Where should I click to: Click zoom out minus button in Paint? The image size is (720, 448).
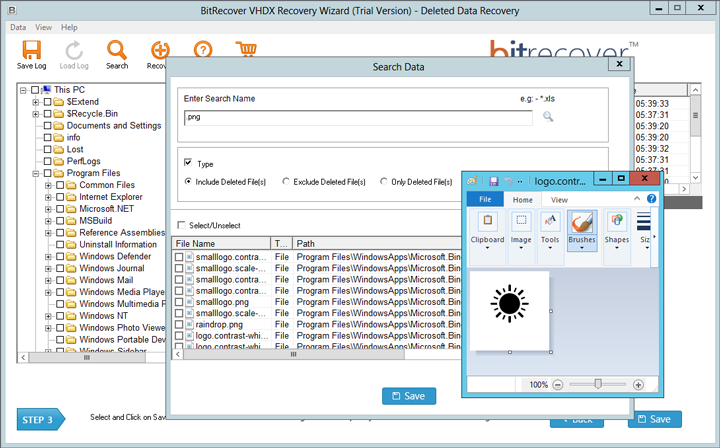(x=557, y=385)
